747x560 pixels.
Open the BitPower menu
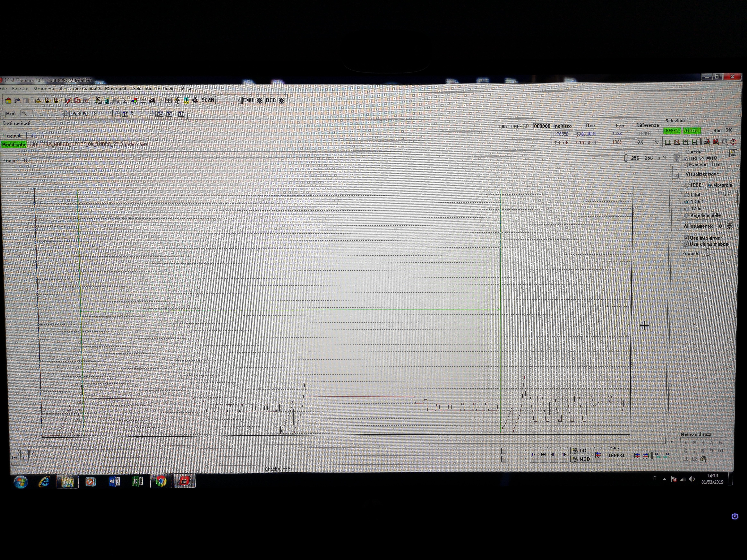(167, 89)
